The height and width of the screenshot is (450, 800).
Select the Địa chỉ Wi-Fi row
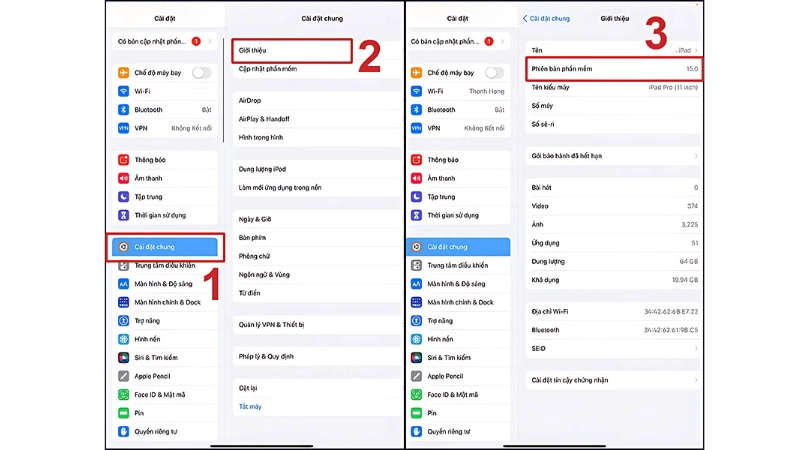click(x=614, y=312)
